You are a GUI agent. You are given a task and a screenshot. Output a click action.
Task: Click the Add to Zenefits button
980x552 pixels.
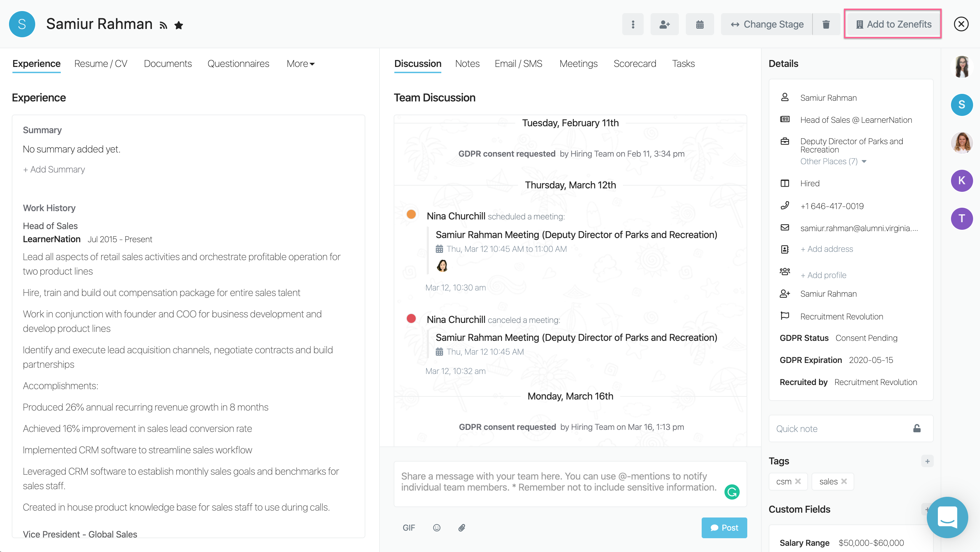click(x=893, y=24)
